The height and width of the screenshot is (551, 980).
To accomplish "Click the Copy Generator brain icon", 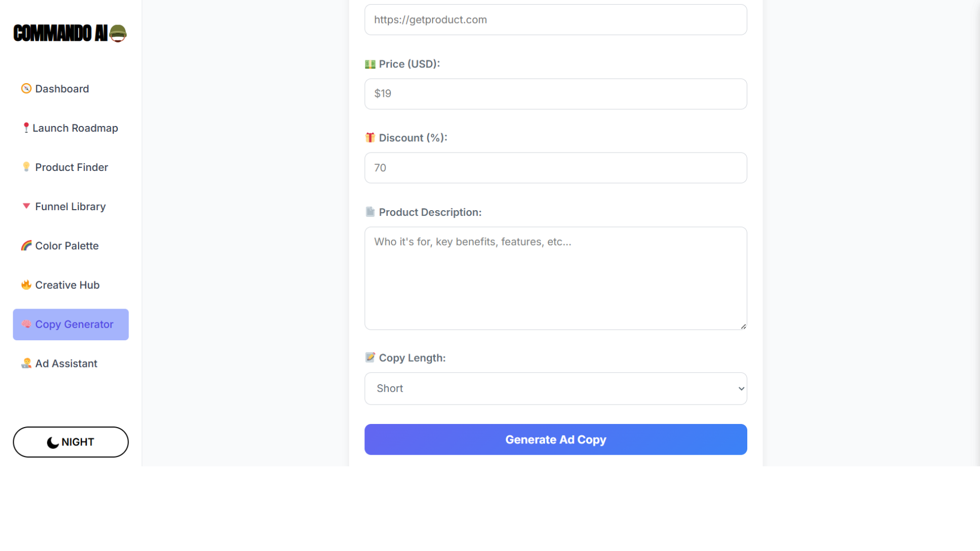I will click(x=26, y=324).
